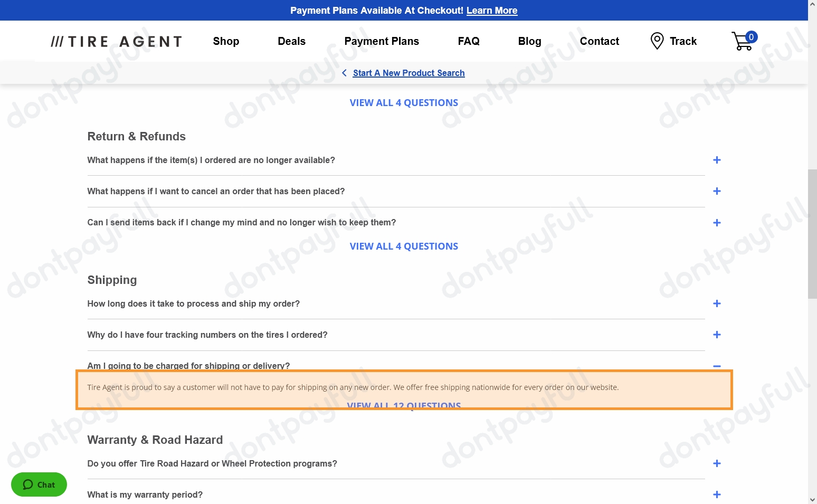The image size is (817, 504).
Task: Click the back chevron beside Start A New Product Search
Action: [x=344, y=73]
